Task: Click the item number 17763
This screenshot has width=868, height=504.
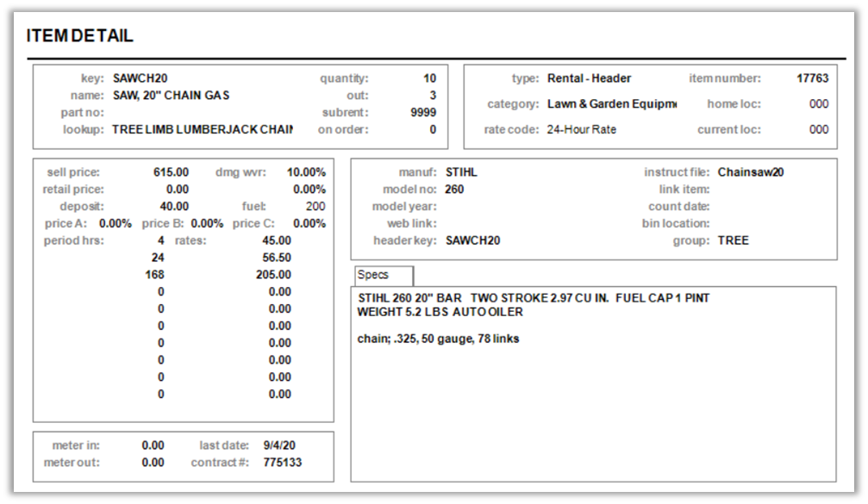Action: [x=812, y=78]
